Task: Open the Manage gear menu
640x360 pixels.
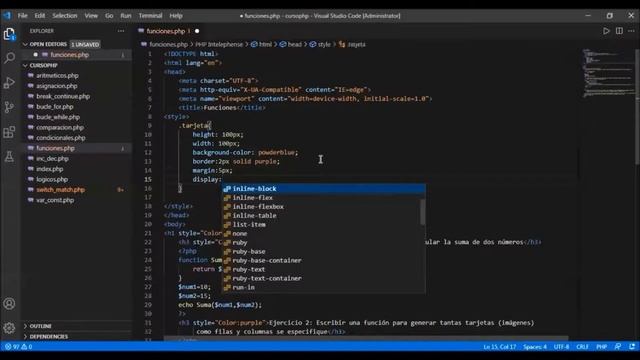Action: tap(9, 328)
